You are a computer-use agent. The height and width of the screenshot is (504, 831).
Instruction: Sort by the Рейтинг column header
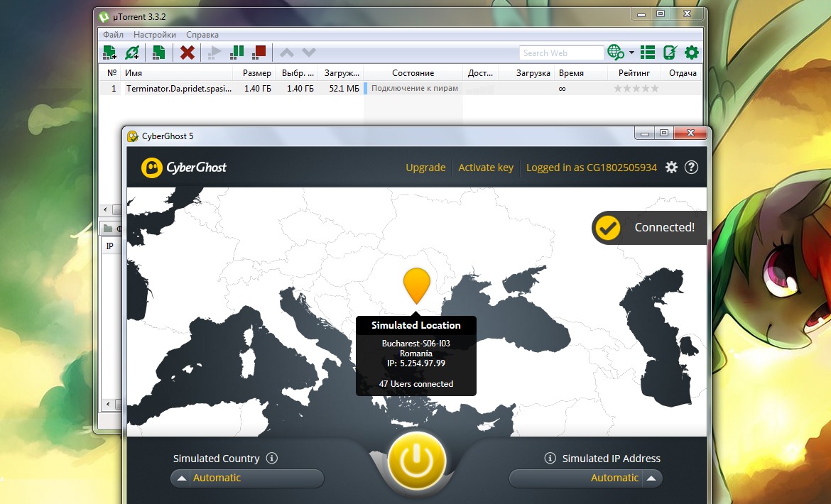[634, 73]
